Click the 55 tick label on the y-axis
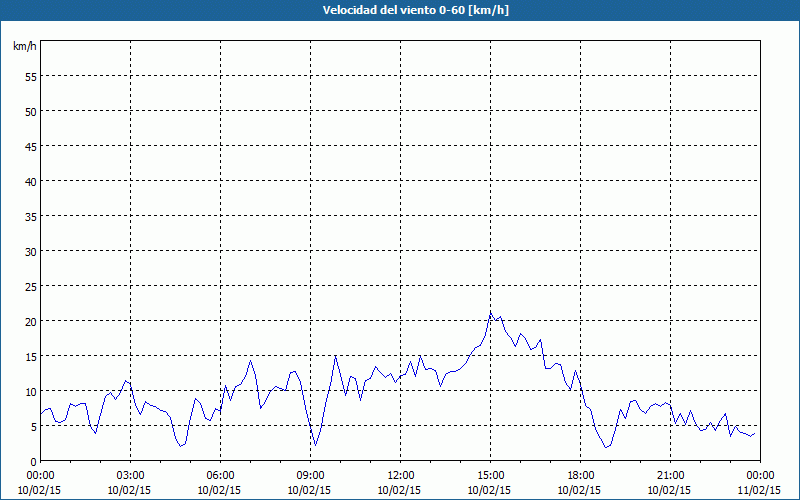 pos(30,76)
